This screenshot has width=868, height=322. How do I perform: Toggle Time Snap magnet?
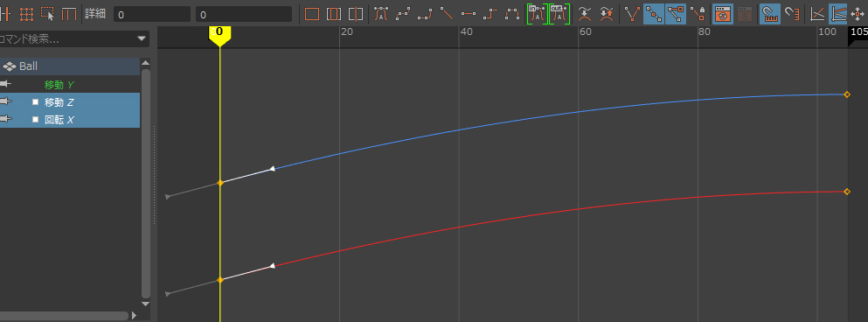(770, 14)
